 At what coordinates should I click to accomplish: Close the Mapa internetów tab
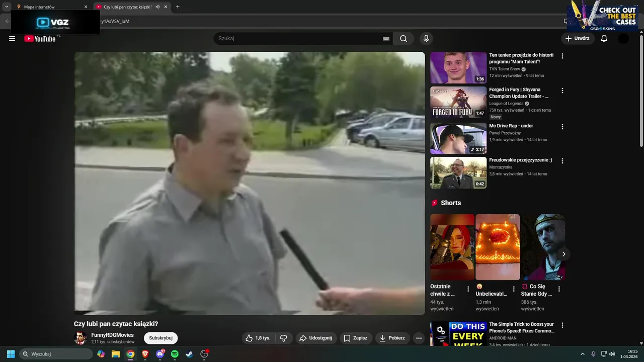(x=86, y=7)
